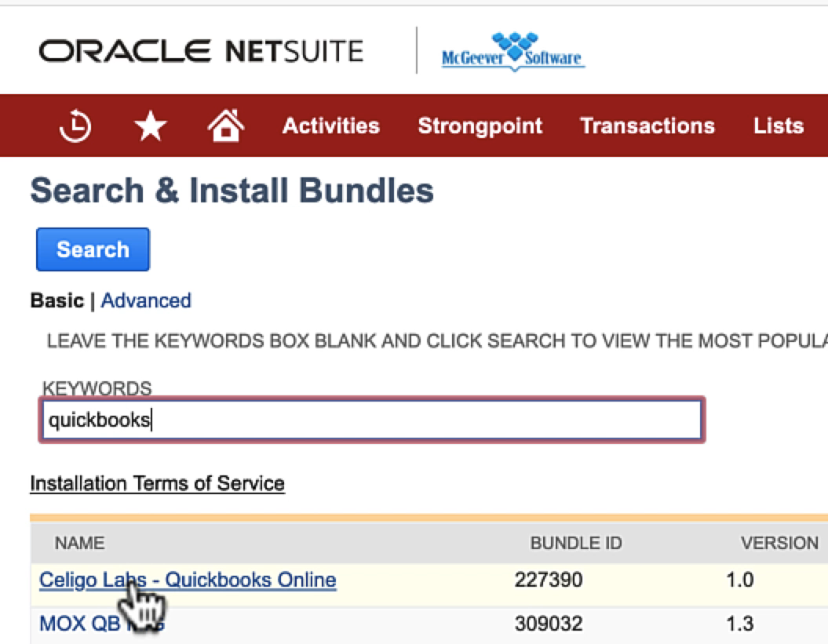The width and height of the screenshot is (828, 644).
Task: Sort by the NAME column header
Action: pos(80,543)
